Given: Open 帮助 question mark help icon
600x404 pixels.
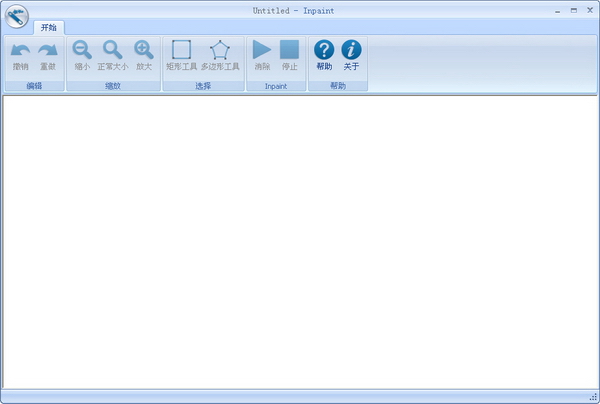Looking at the screenshot, I should click(324, 50).
